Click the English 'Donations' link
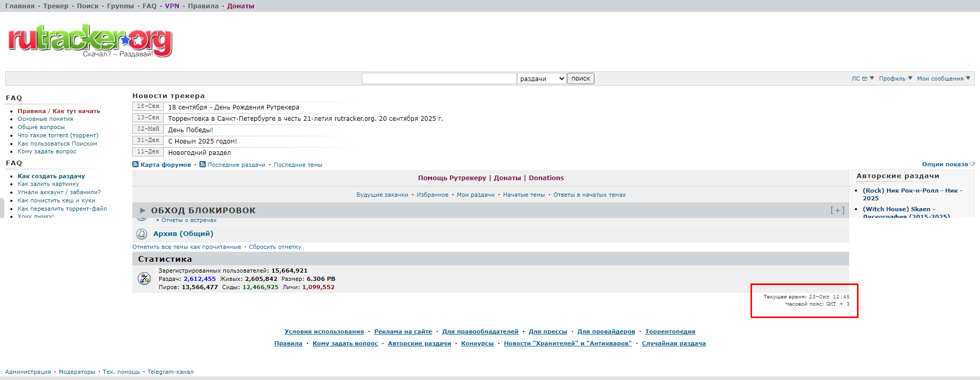Viewport: 980px width, 380px height. (546, 178)
